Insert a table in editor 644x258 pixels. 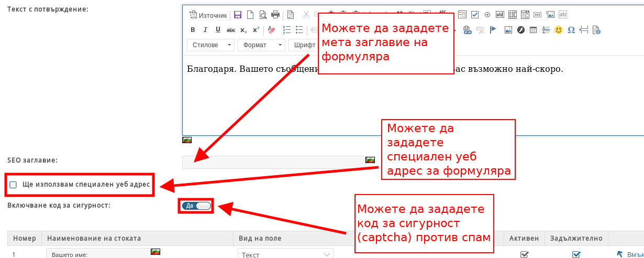coord(533,30)
